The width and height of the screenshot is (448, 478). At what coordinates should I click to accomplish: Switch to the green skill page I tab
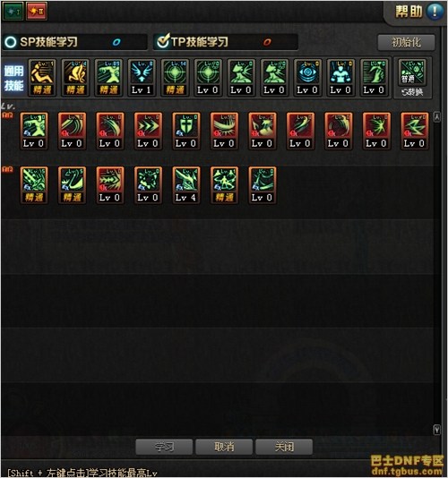click(x=13, y=12)
